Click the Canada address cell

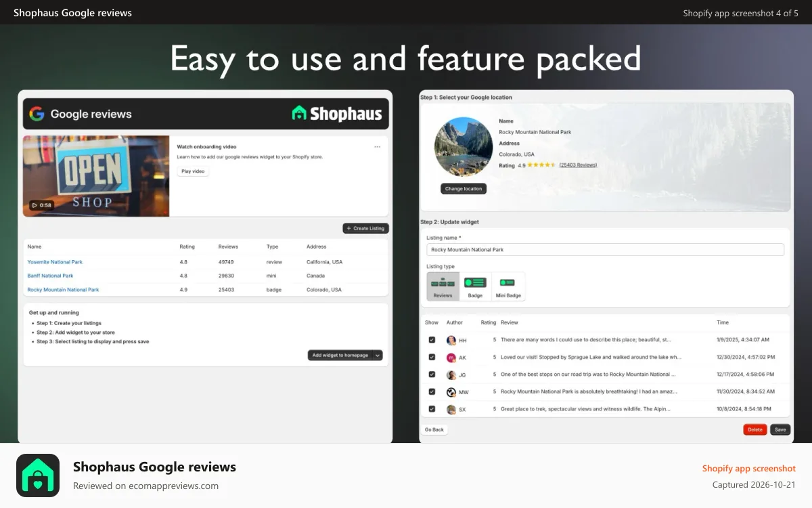tap(315, 276)
